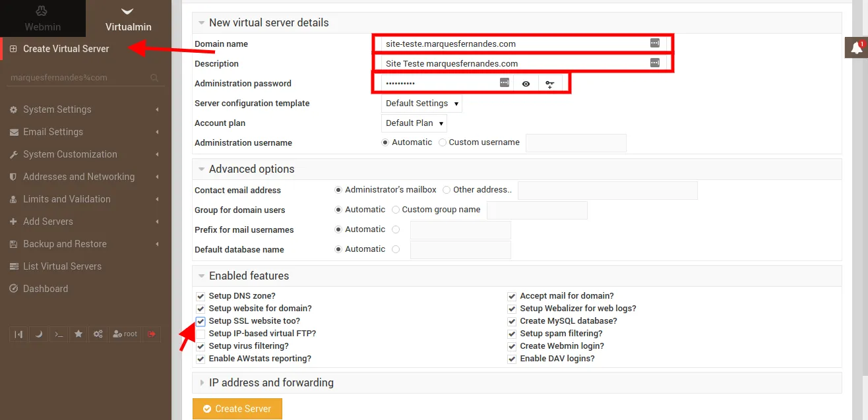
Task: Collapse the sidebar navigation menu icon
Action: pyautogui.click(x=18, y=334)
